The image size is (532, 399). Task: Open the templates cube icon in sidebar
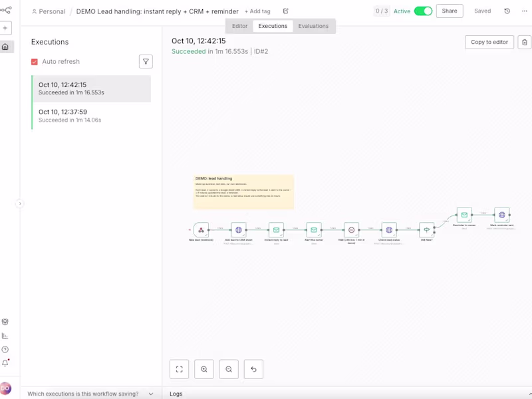point(5,322)
